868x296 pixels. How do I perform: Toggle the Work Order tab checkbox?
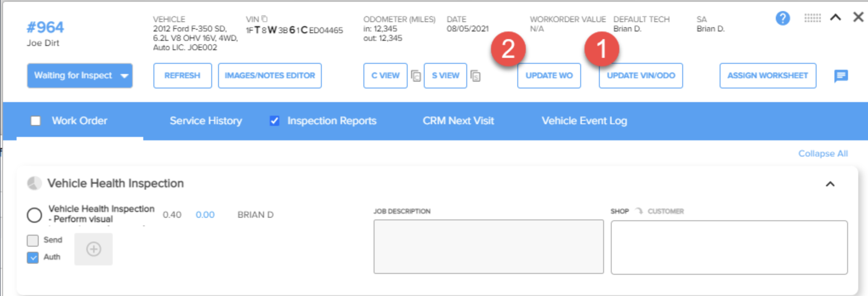click(36, 121)
